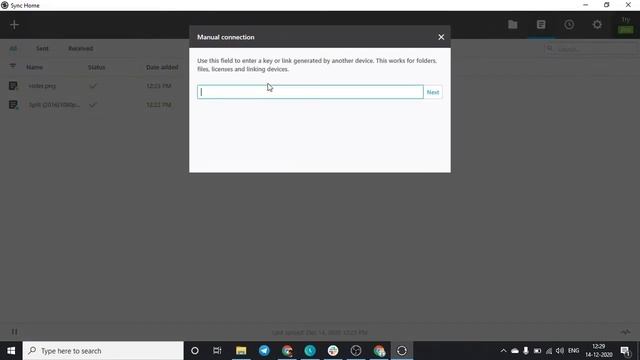Click the plus add icon in Sync

coord(14,25)
